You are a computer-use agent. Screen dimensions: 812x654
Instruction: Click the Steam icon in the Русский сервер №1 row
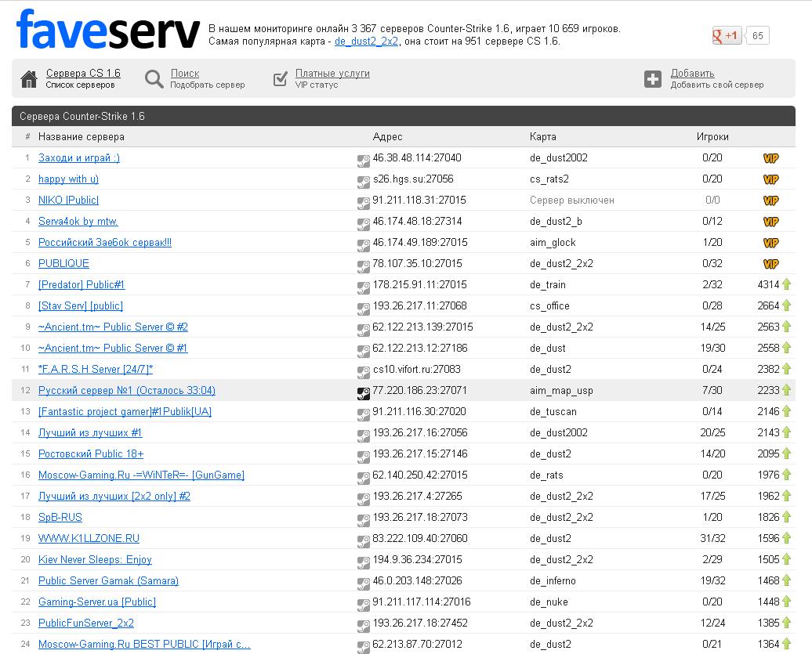364,392
